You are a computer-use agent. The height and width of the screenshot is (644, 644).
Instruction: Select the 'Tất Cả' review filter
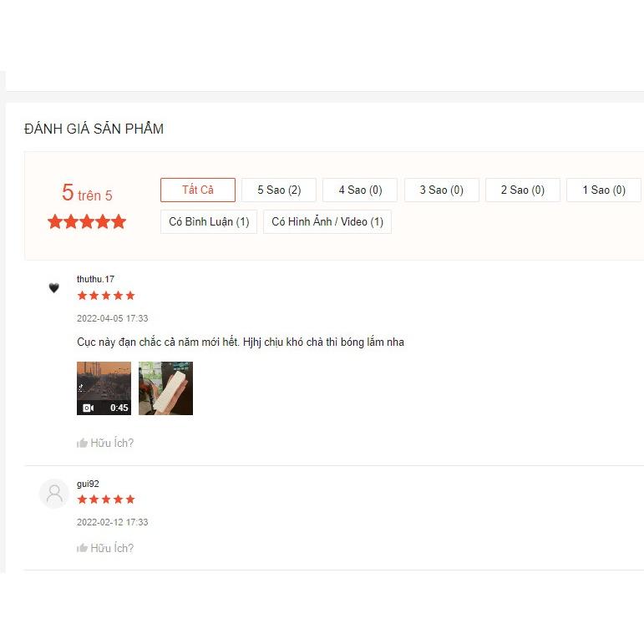[x=198, y=190]
